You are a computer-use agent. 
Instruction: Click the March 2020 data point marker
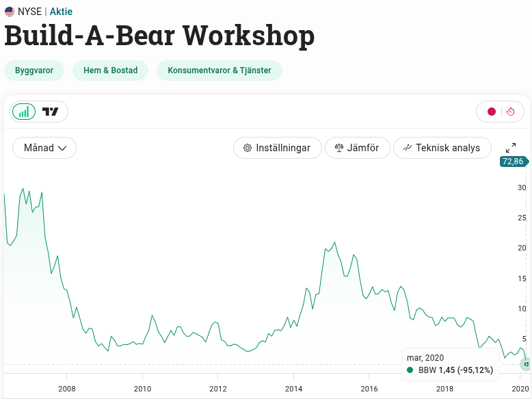tap(525, 364)
